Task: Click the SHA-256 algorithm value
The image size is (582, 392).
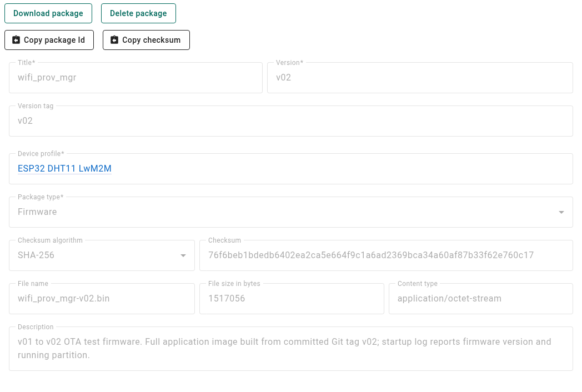Action: point(36,255)
